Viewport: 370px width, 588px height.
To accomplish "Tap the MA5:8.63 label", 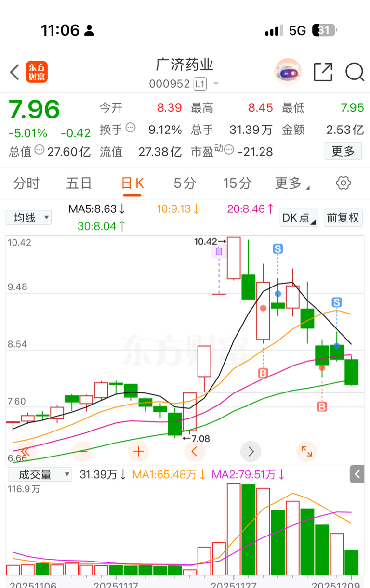I will point(97,209).
